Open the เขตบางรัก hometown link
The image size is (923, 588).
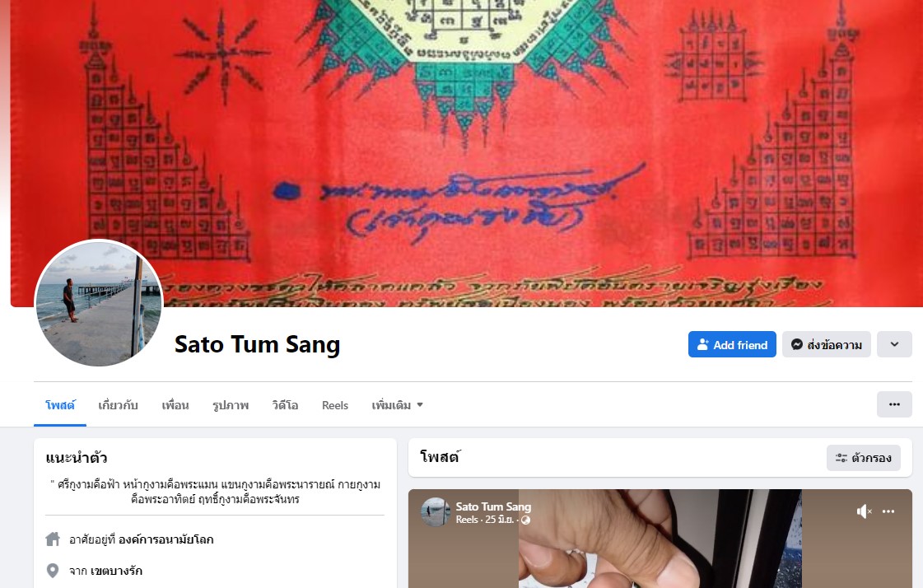(117, 571)
